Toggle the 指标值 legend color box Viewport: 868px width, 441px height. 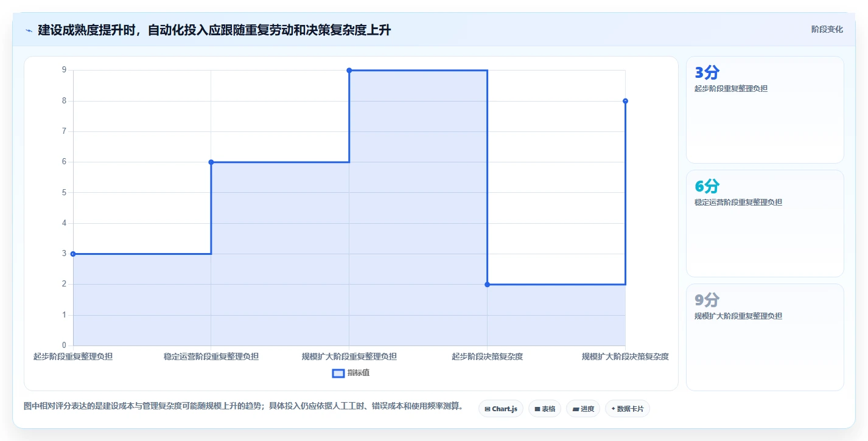click(x=338, y=373)
